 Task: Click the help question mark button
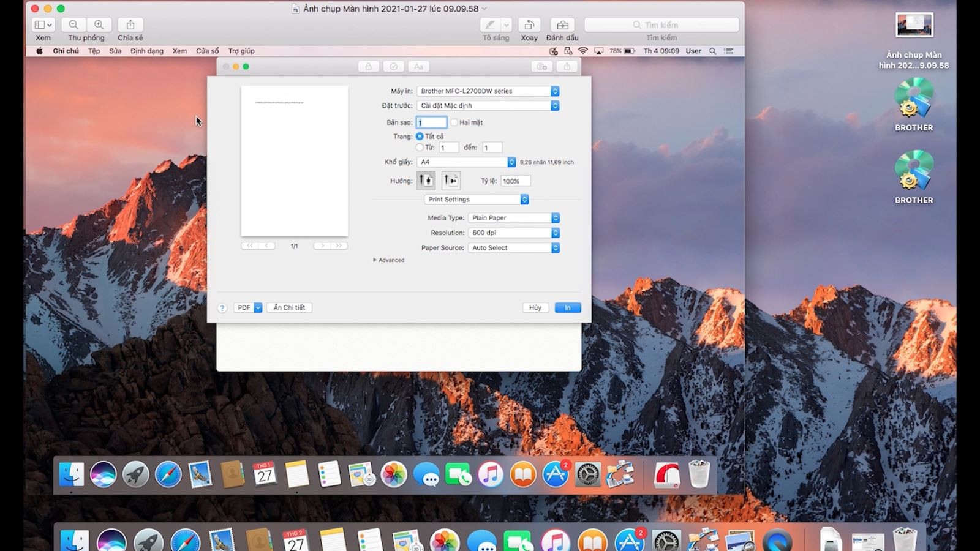222,308
